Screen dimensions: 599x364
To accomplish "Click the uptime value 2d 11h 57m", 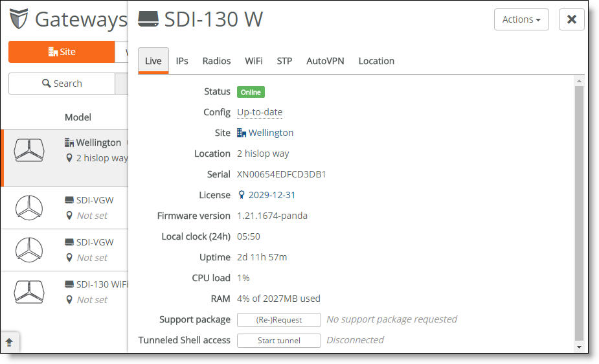I will pyautogui.click(x=262, y=257).
